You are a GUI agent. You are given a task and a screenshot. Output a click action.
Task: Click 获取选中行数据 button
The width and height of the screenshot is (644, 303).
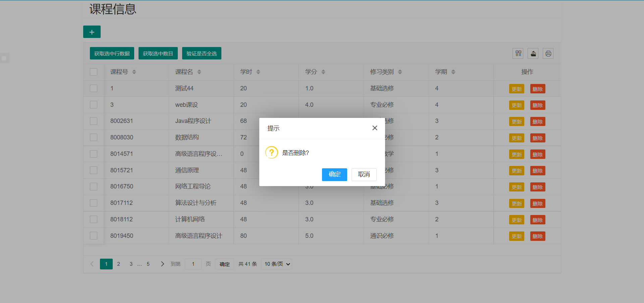tap(112, 53)
